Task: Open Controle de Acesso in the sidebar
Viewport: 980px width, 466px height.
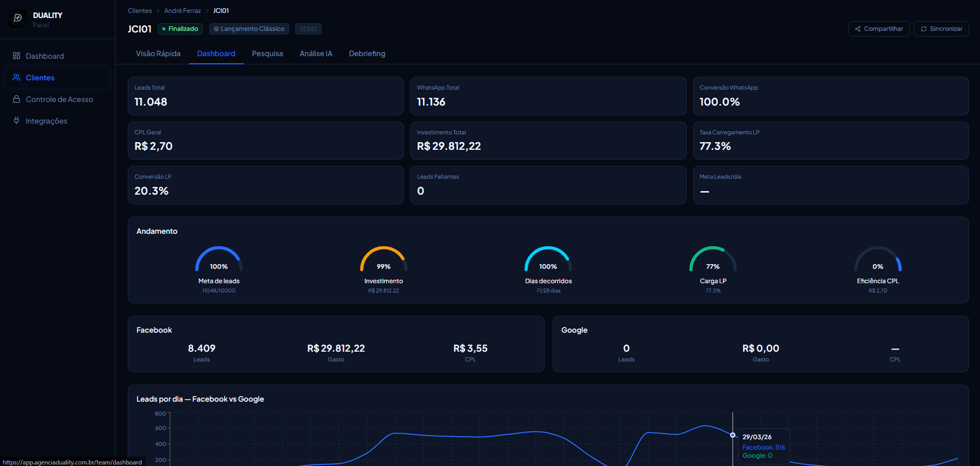Action: (58, 99)
